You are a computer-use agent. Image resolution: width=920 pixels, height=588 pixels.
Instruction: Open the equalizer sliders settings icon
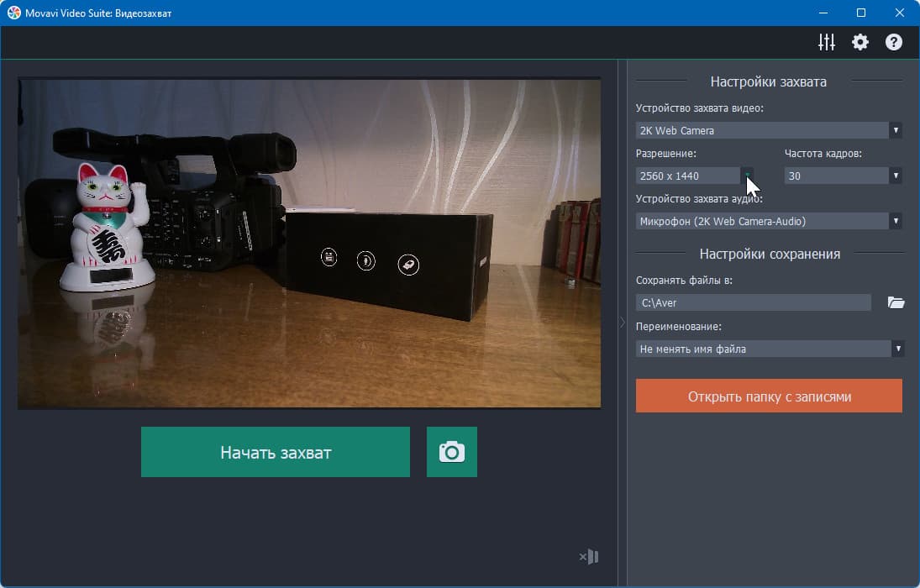827,42
